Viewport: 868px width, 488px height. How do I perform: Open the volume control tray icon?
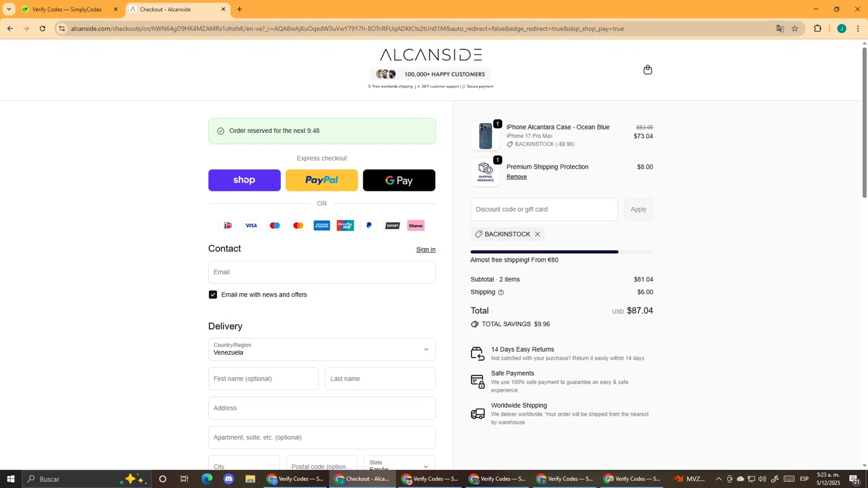point(762,479)
